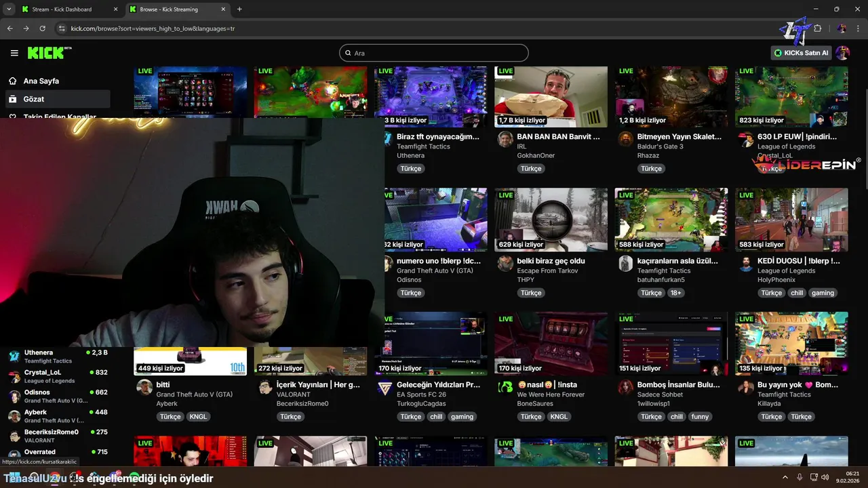Click the Gözat browse icon in sidebar
The width and height of the screenshot is (868, 488).
13,99
